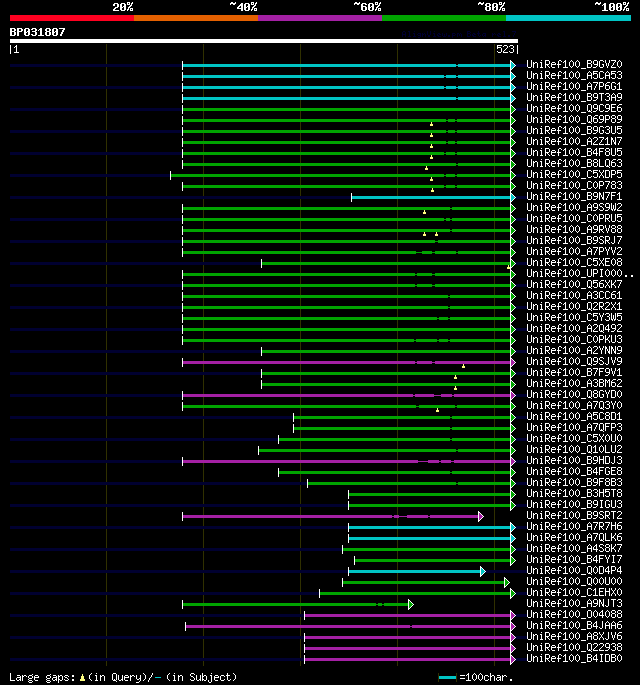Click the UniRef100_O04088 label

pos(574,615)
